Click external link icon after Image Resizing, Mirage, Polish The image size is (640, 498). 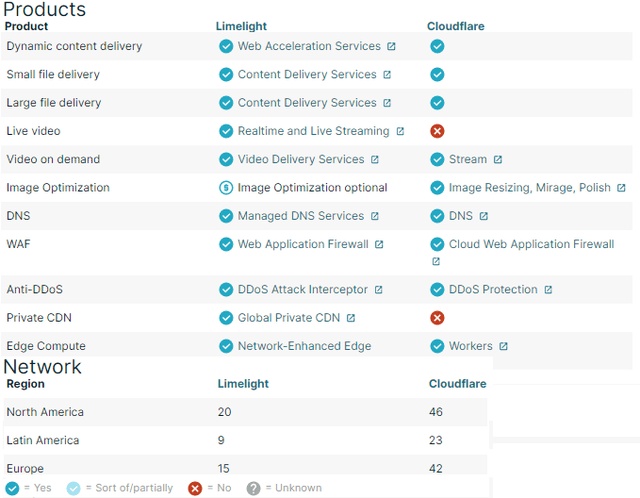pyautogui.click(x=621, y=188)
